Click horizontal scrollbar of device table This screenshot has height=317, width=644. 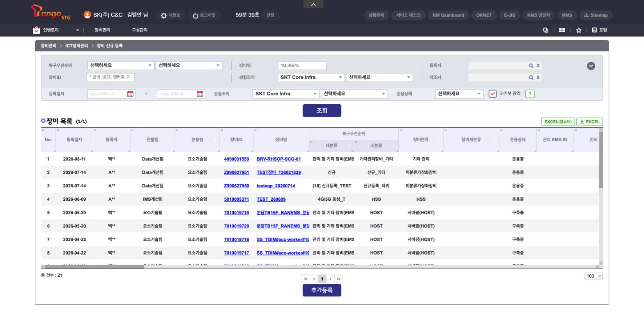click(94, 267)
